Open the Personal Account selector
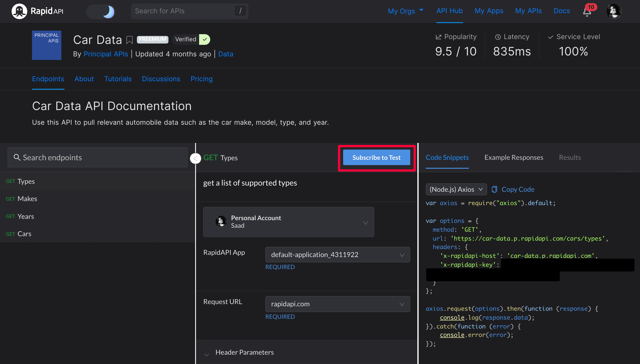The width and height of the screenshot is (640, 364). 288,222
